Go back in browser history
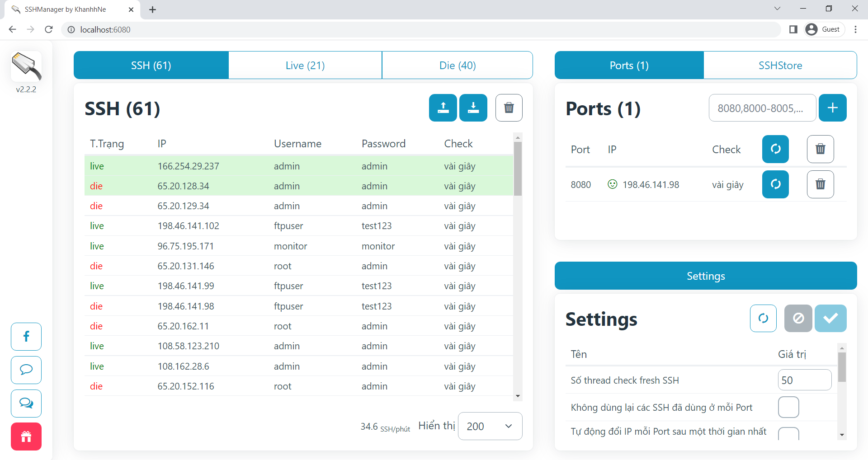The height and width of the screenshot is (460, 868). pos(13,29)
